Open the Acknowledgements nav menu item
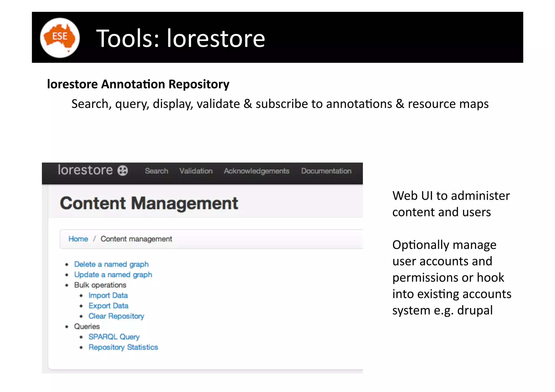The image size is (555, 392). [x=256, y=171]
